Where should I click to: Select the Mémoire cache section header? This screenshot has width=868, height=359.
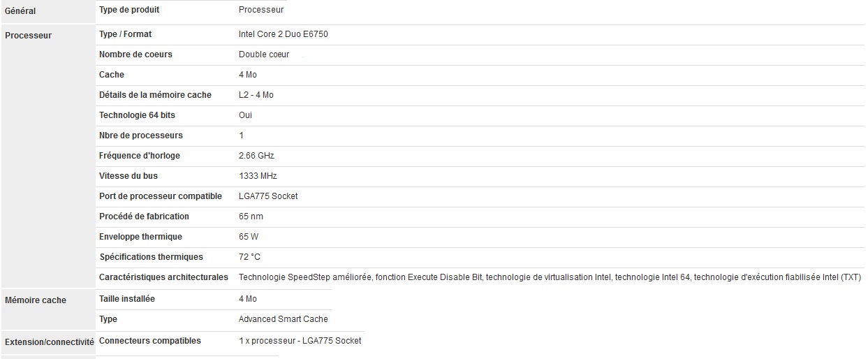tap(36, 300)
